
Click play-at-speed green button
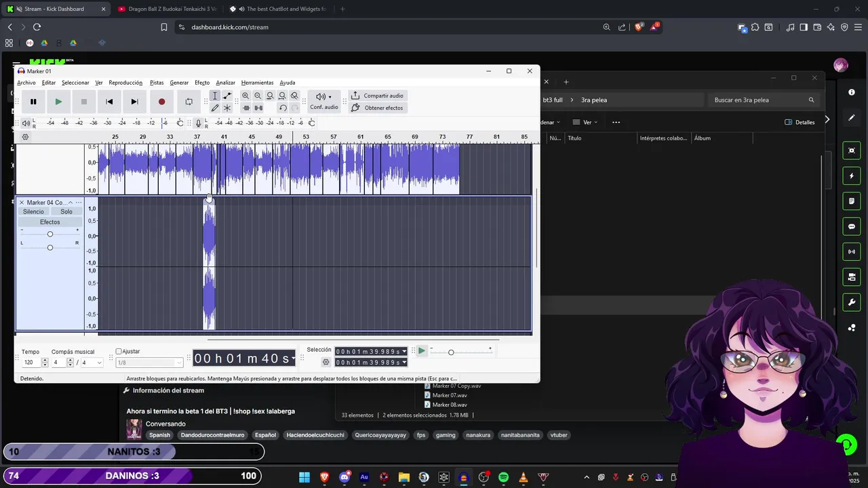[422, 351]
